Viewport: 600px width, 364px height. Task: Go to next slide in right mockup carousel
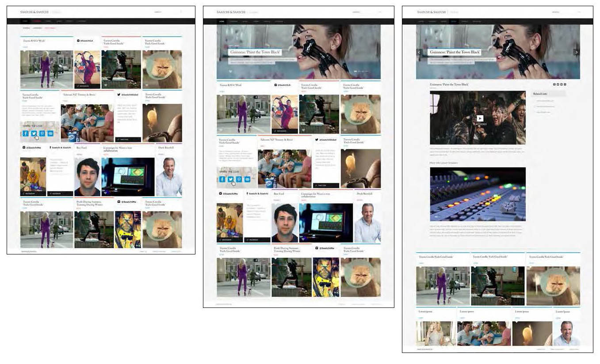577,52
